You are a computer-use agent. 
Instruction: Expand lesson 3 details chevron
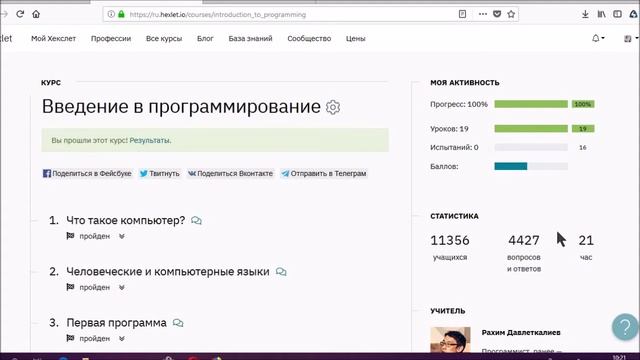click(122, 338)
